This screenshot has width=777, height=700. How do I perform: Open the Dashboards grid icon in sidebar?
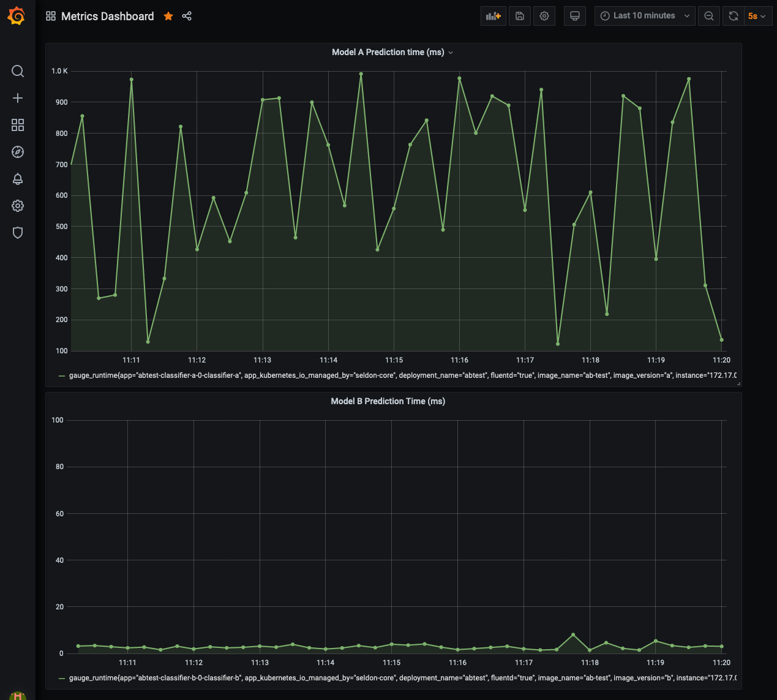point(18,125)
